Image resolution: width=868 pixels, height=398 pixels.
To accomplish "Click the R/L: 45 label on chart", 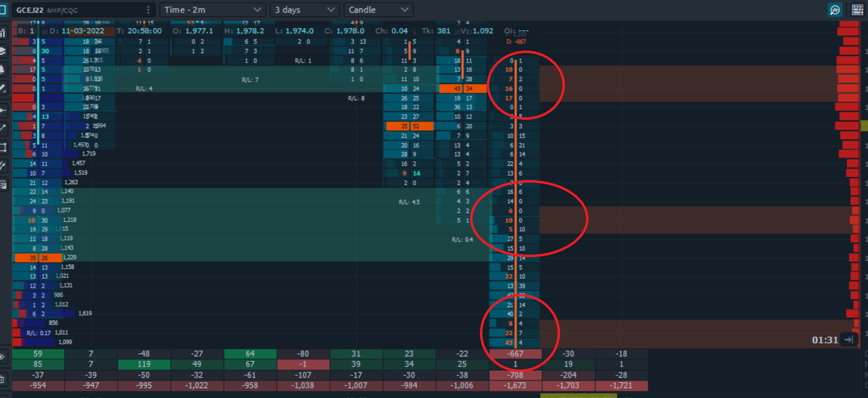I will tap(409, 202).
